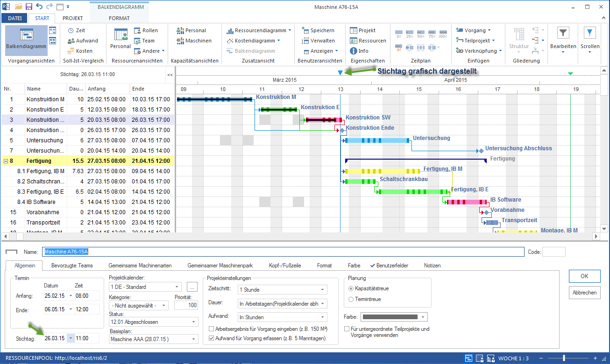This screenshot has width=610, height=364.
Task: Click the OK button
Action: point(584,276)
